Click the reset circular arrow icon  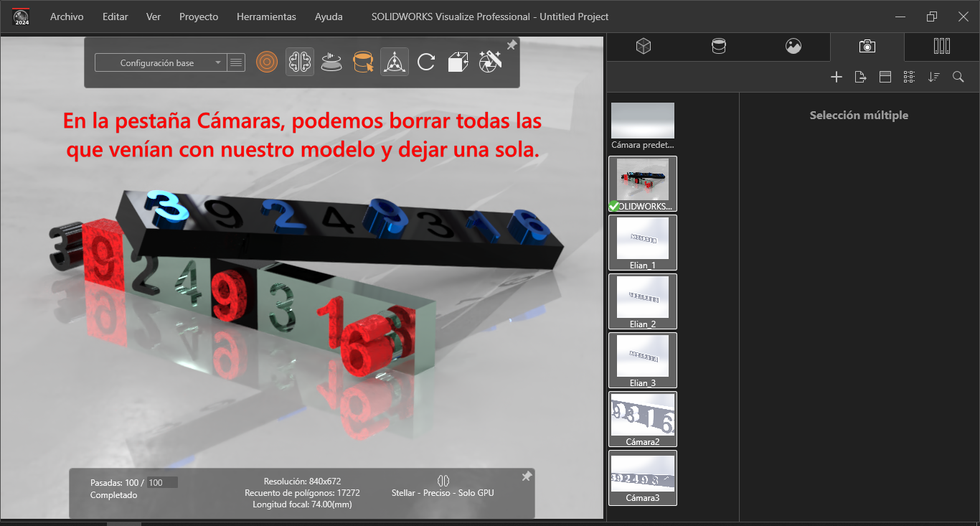(x=426, y=62)
